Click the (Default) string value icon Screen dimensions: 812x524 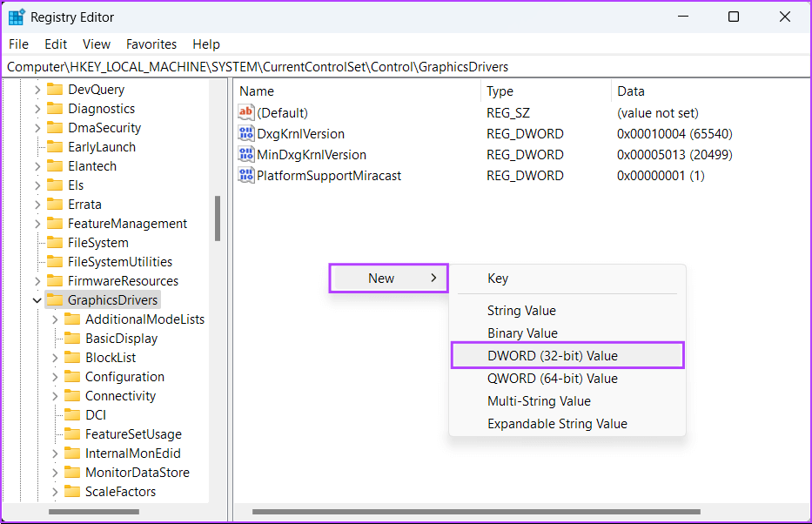(245, 113)
